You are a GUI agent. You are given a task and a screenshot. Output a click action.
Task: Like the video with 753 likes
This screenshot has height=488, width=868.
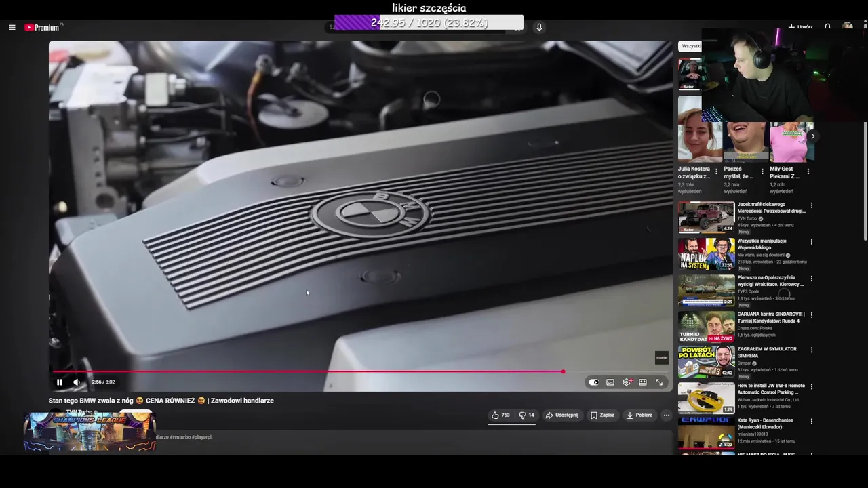500,415
